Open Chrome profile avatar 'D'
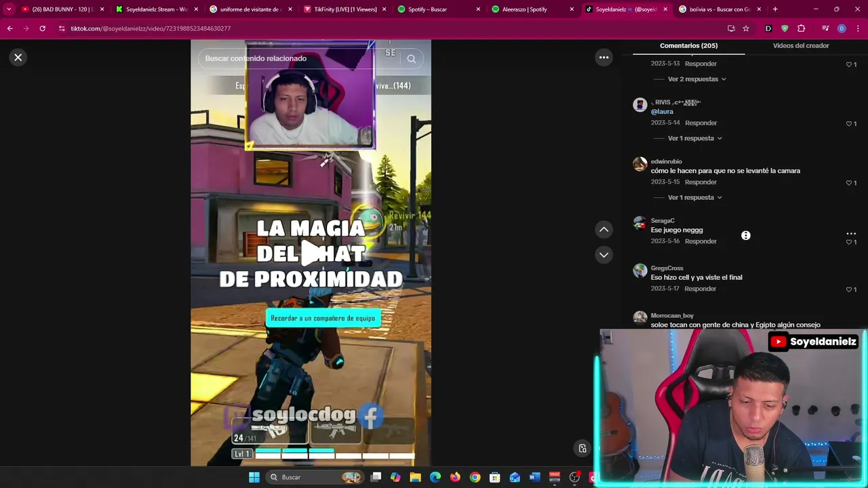This screenshot has width=868, height=488. coord(842,28)
